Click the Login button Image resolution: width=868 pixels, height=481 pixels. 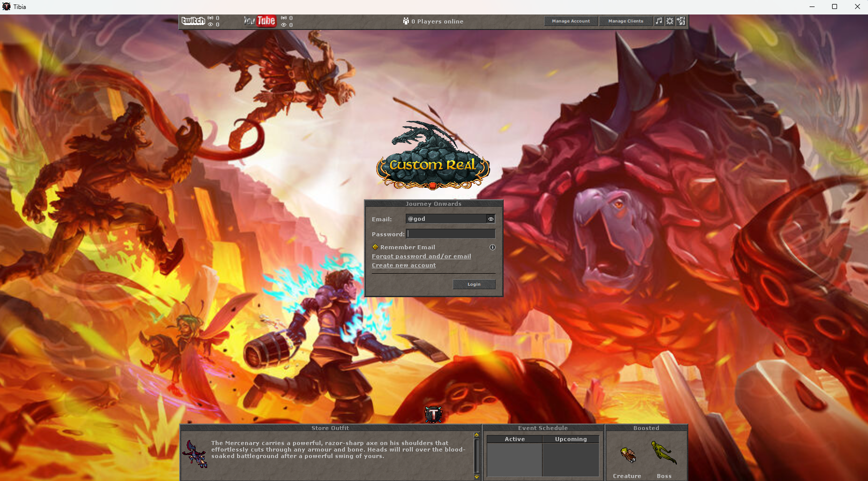(474, 284)
